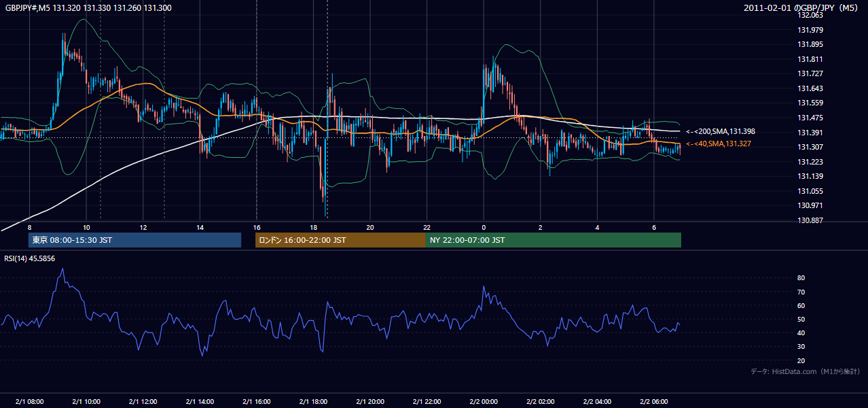The width and height of the screenshot is (868, 408).
Task: Click RSI axis level 20
Action: (801, 360)
